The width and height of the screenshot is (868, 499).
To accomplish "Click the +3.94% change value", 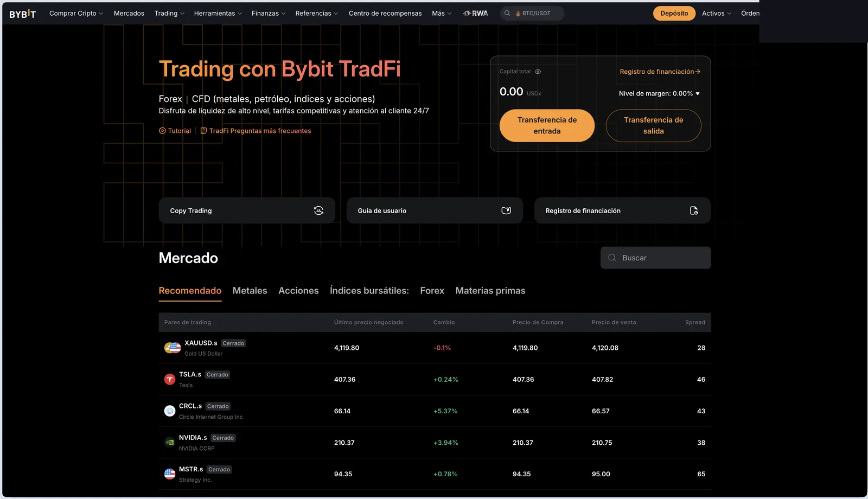I will pyautogui.click(x=445, y=443).
